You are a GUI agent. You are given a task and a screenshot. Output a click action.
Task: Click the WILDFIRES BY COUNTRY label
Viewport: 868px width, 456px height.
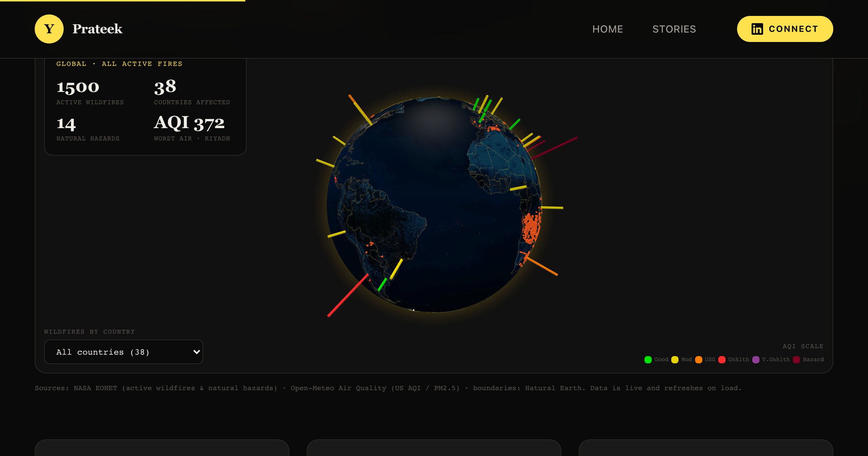[89, 332]
